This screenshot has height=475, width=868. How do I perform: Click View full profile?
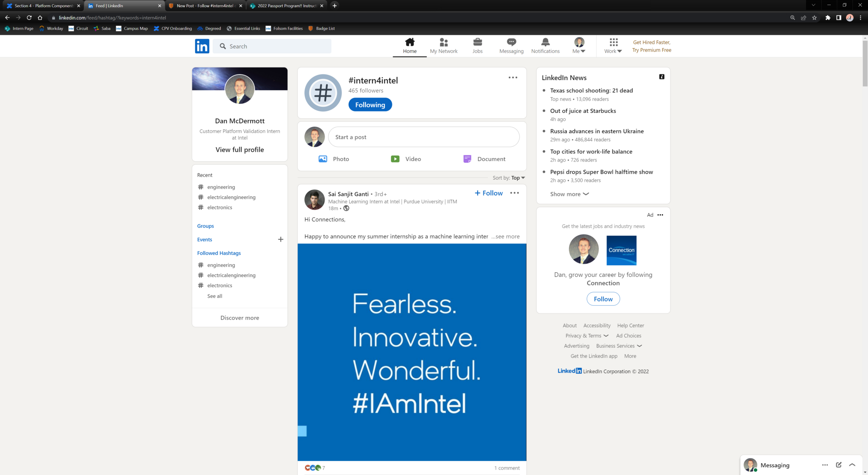pos(239,150)
